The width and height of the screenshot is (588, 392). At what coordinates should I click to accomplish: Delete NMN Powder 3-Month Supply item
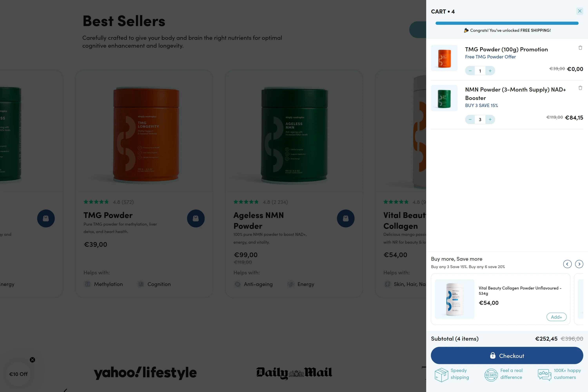point(580,88)
